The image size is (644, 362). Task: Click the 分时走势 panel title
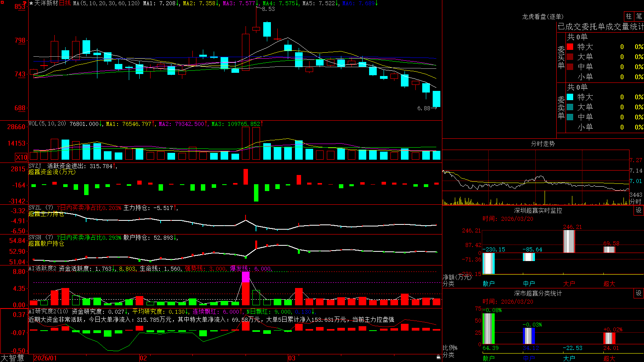(x=543, y=144)
